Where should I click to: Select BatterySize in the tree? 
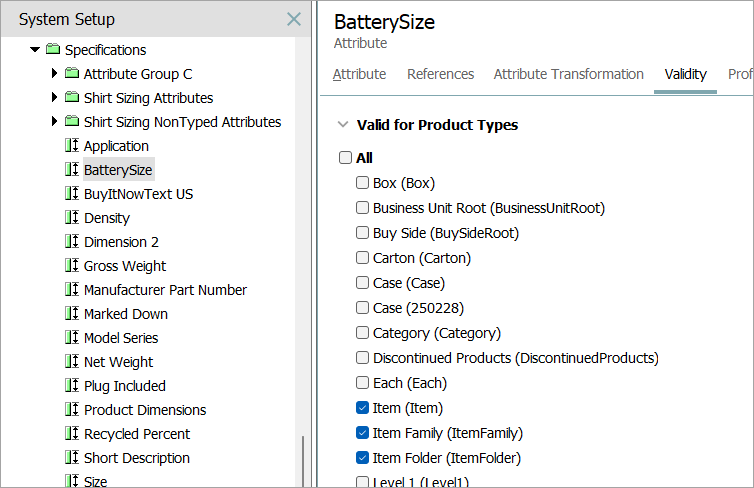118,170
